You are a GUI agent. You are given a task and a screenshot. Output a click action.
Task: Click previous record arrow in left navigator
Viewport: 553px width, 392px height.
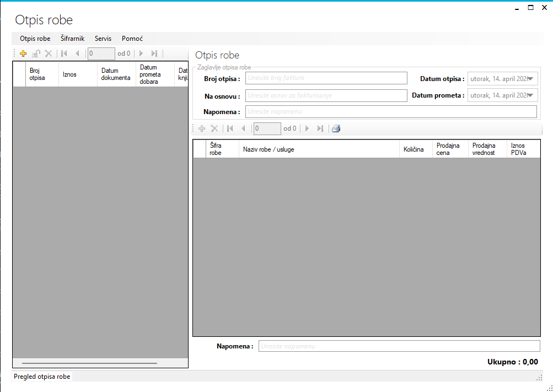[x=77, y=53]
